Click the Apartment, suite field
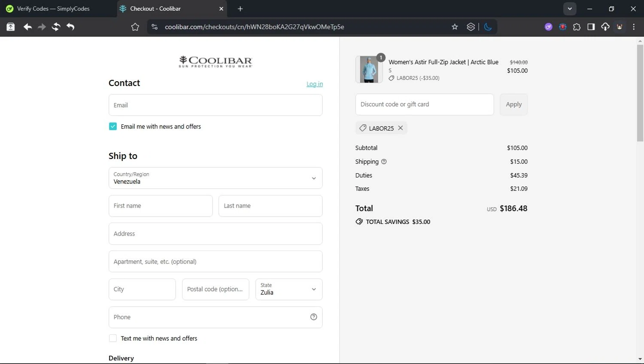The image size is (644, 364). tap(216, 261)
